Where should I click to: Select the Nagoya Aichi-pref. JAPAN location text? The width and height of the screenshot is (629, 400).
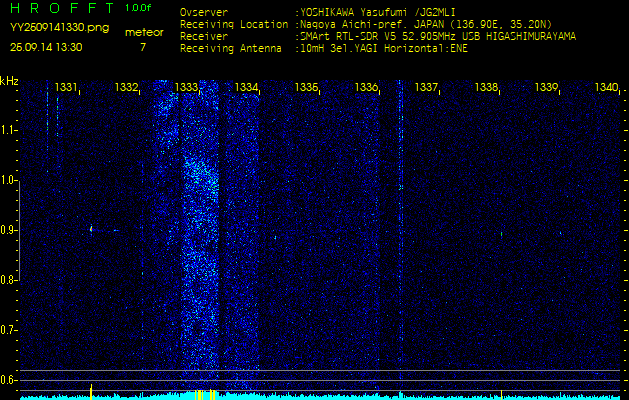426,24
